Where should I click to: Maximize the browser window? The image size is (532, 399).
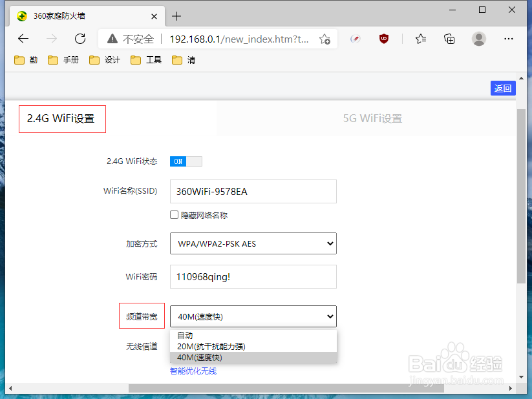[482, 10]
